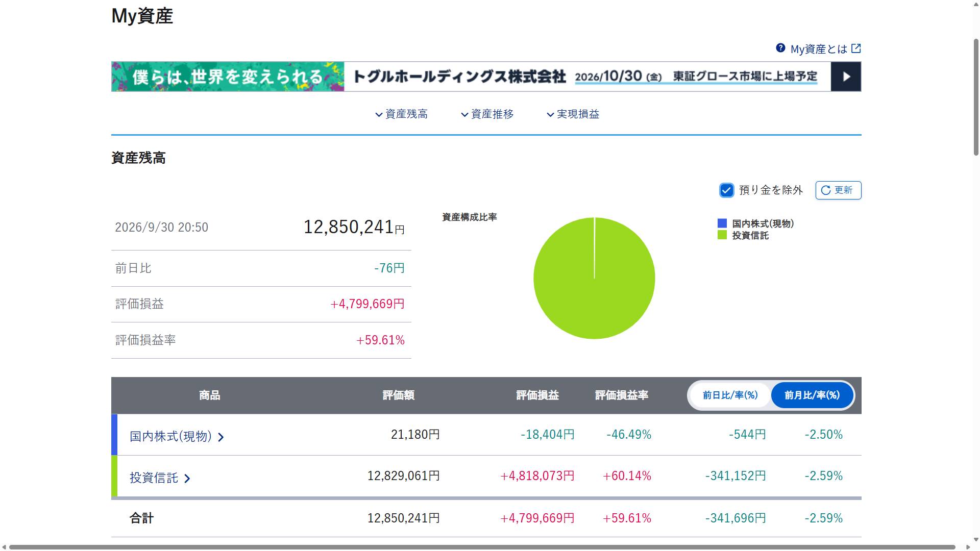Screen dimensions: 980x551
Task: Click the horizontal scrollbar at bottom
Action: pos(482,547)
